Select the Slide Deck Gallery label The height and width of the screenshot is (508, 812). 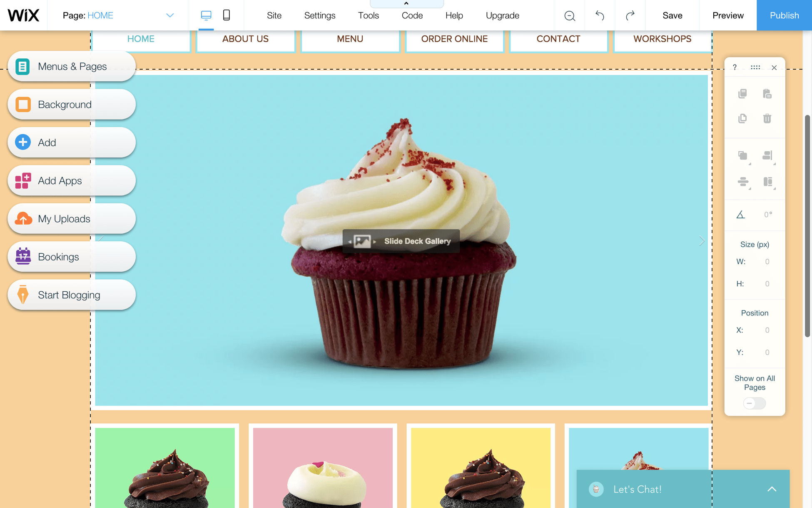[x=401, y=241]
